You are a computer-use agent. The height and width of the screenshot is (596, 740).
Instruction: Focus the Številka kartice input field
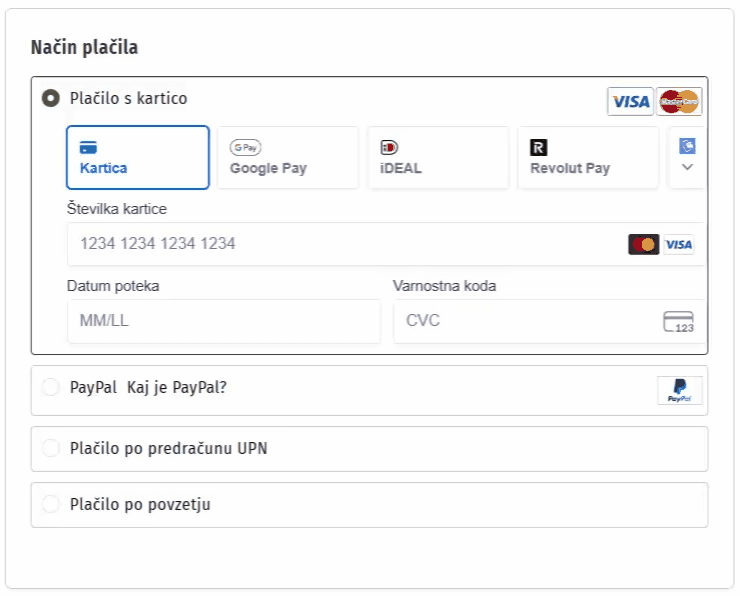(340, 244)
